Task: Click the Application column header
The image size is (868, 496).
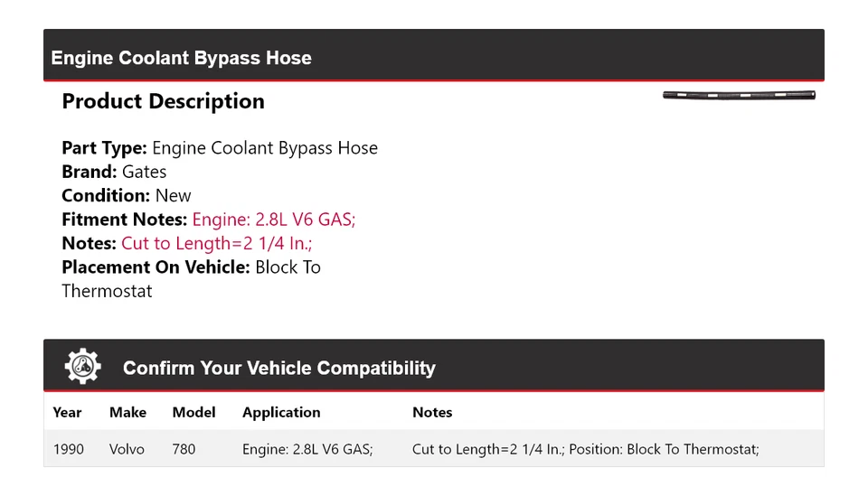Action: [281, 412]
